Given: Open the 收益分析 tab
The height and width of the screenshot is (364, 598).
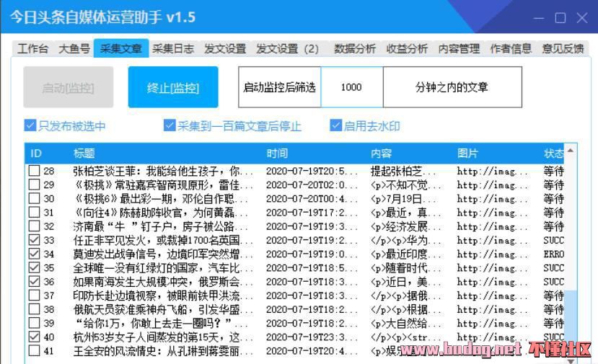Looking at the screenshot, I should 407,49.
